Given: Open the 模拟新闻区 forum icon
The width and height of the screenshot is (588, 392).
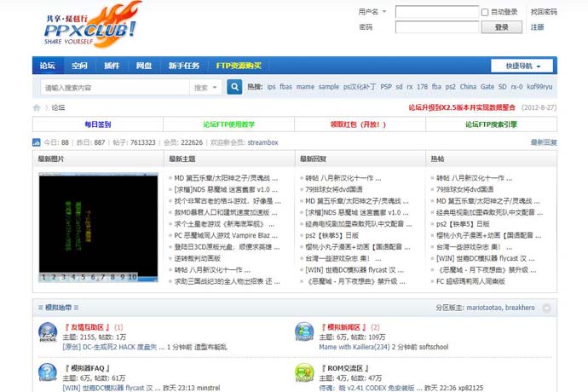Looking at the screenshot, I should [x=304, y=333].
